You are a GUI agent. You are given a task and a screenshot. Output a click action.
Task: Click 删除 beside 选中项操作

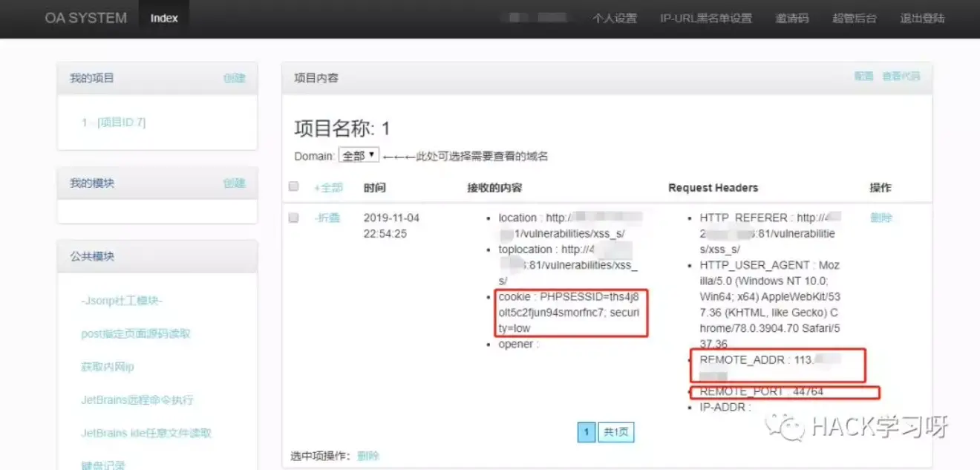click(x=368, y=456)
